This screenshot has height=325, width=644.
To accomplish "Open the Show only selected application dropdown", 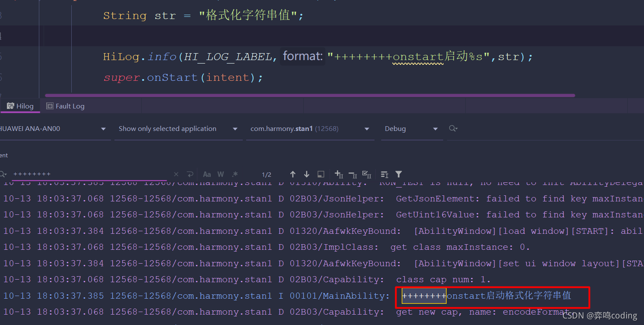I will pyautogui.click(x=177, y=128).
